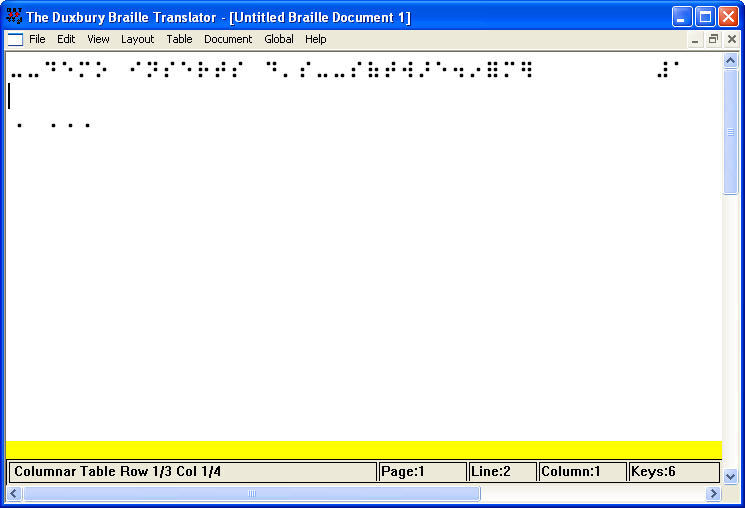This screenshot has height=508, width=745.
Task: Click 'Columnar Table Row 1/3 Col 1/4' status text
Action: pos(117,471)
